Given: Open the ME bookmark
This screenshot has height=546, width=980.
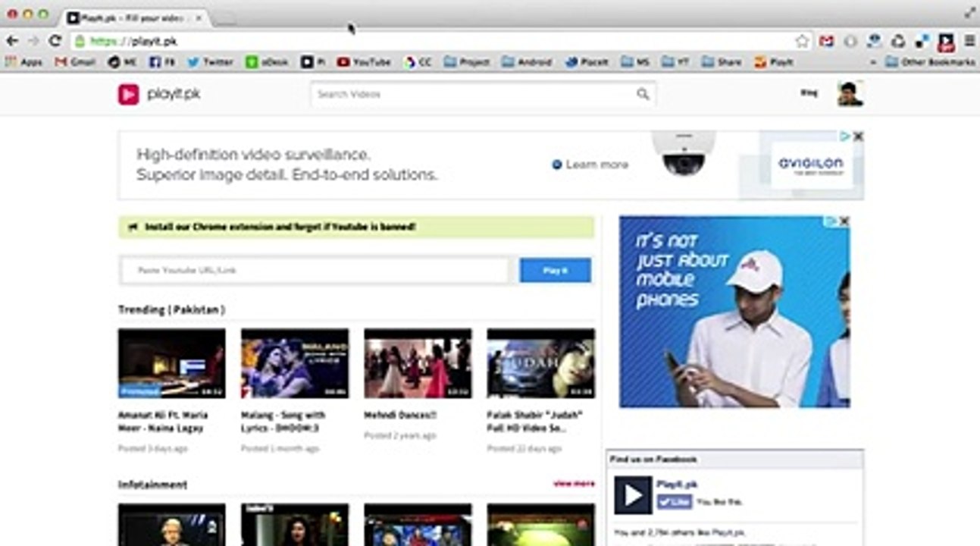Looking at the screenshot, I should click(x=122, y=62).
